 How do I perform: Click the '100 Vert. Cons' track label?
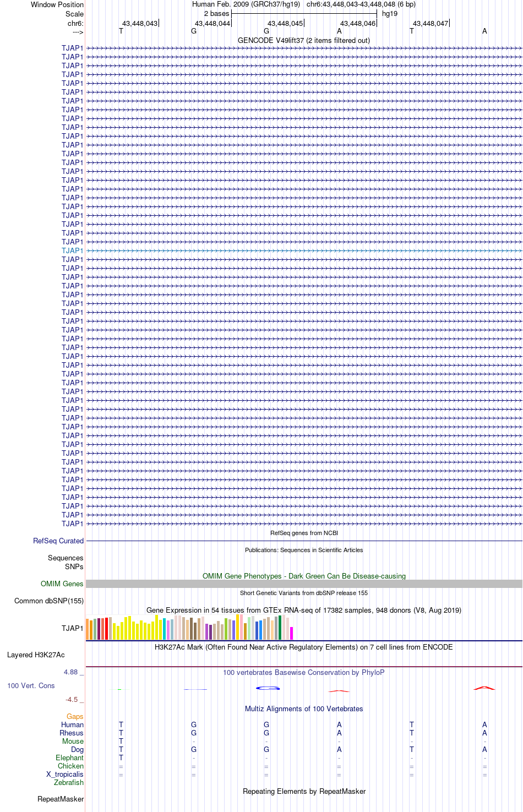31,686
